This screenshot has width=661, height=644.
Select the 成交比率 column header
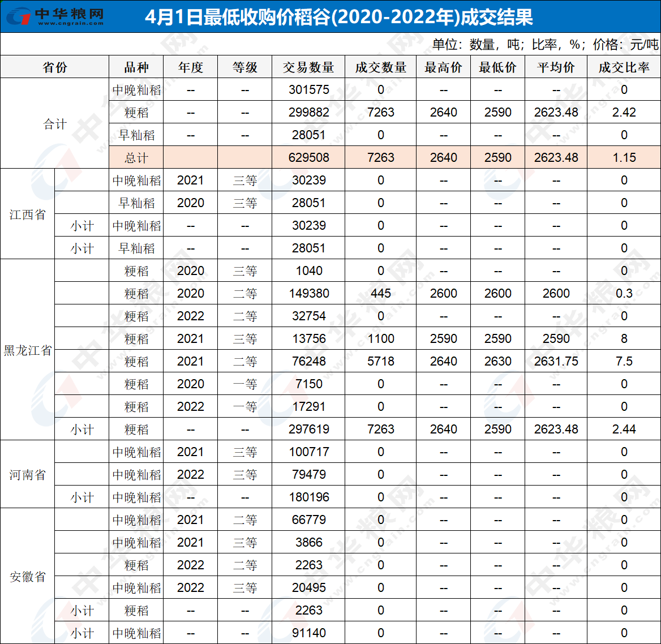[x=624, y=67]
